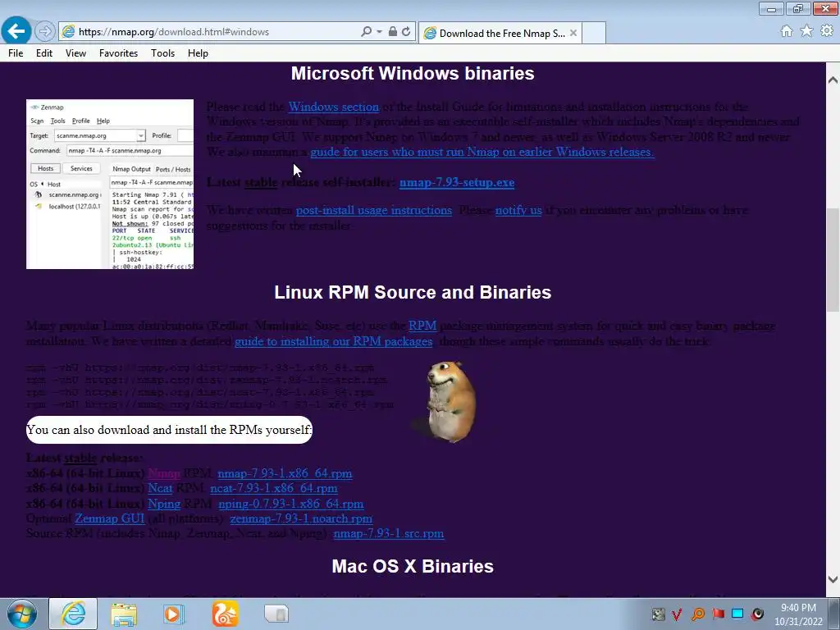The height and width of the screenshot is (630, 840).
Task: Click the orange magnifier tray icon
Action: coord(697,614)
